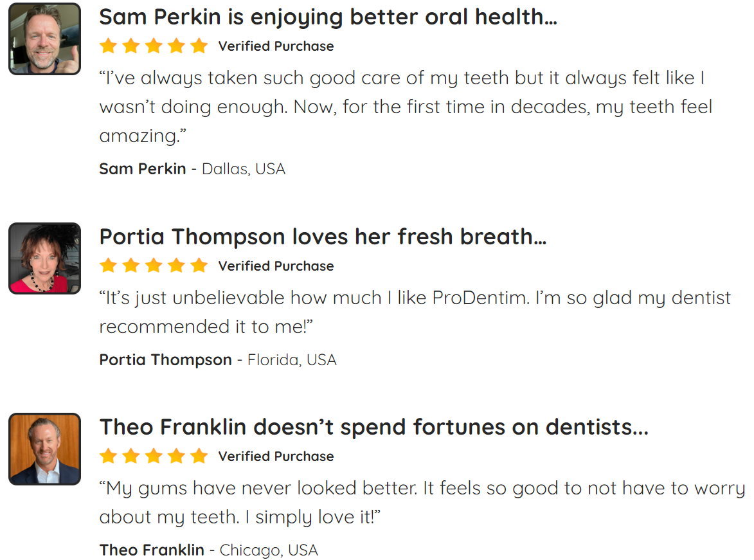The height and width of the screenshot is (560, 754).
Task: Click the fifth star in Theo Franklin's rating
Action: (199, 456)
